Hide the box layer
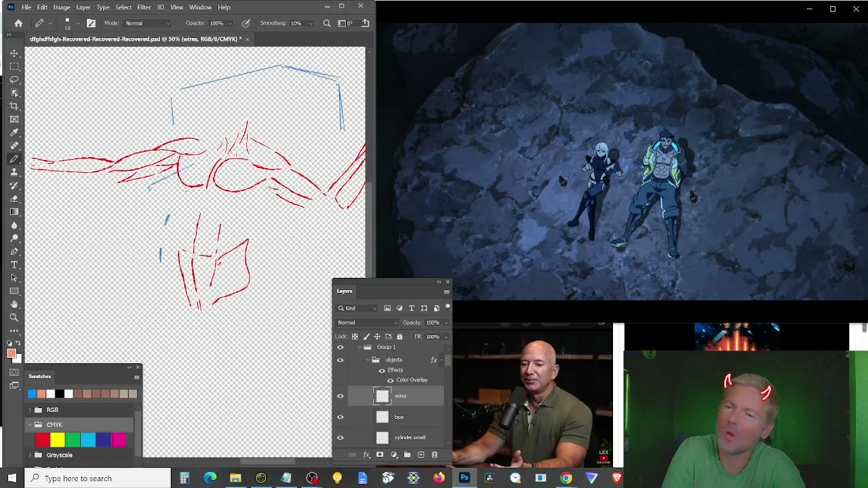Screen dimensions: 868x488 pyautogui.click(x=340, y=417)
